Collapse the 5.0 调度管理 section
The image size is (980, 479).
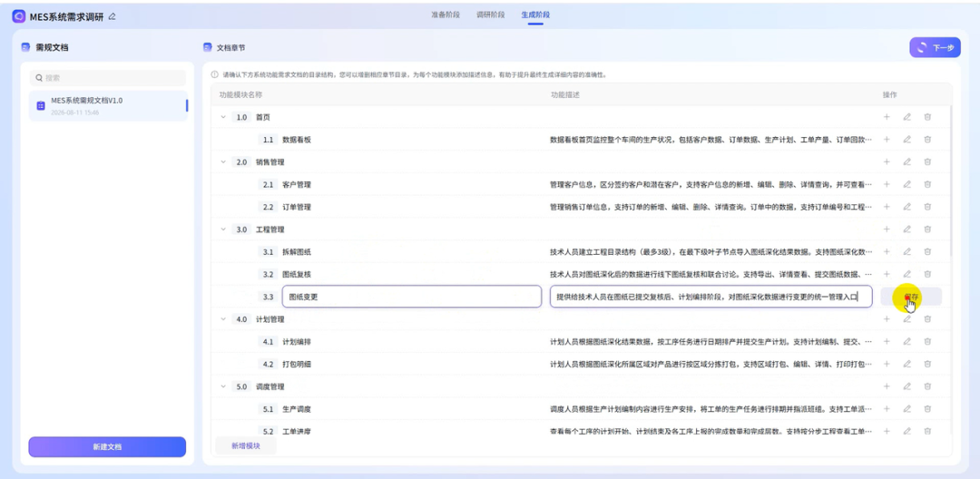(223, 386)
